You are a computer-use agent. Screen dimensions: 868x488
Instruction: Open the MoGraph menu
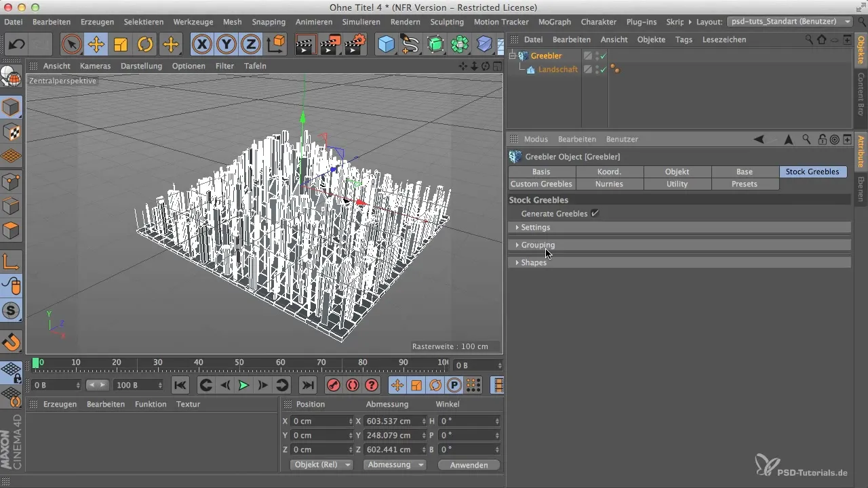555,22
